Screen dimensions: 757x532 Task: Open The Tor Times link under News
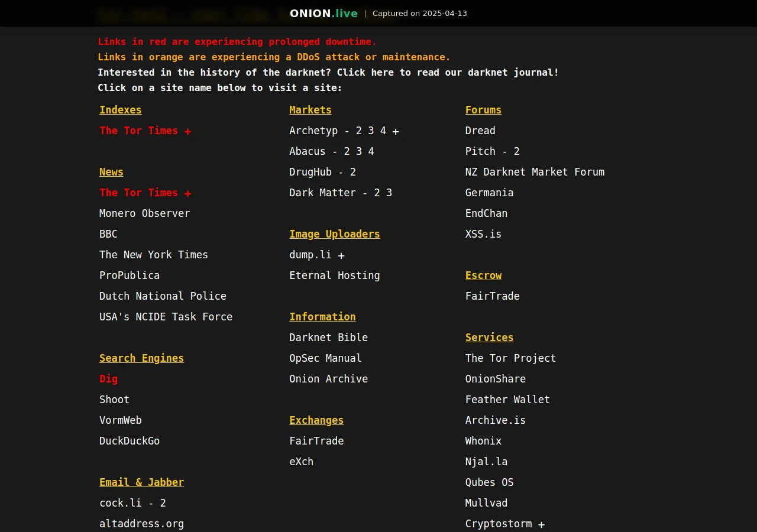tap(138, 193)
